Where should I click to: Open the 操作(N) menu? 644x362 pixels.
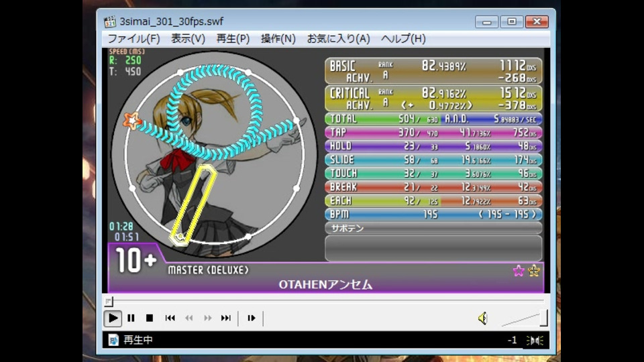pyautogui.click(x=278, y=39)
